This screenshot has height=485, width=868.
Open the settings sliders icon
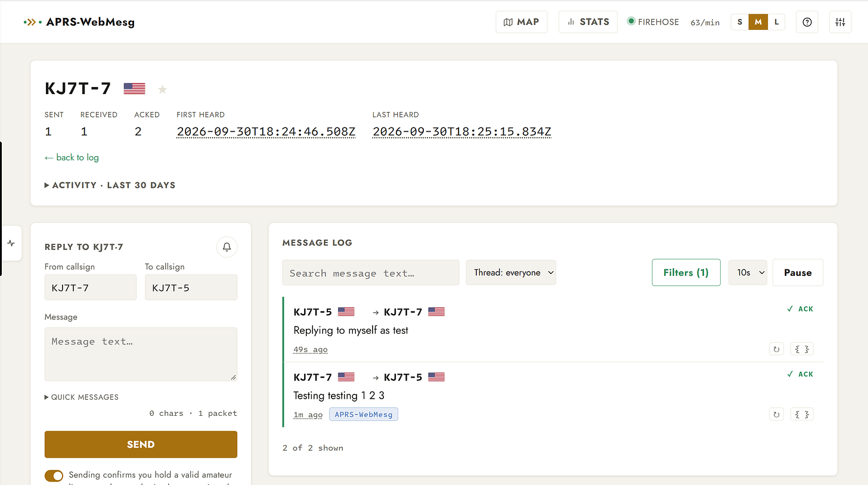coord(841,22)
